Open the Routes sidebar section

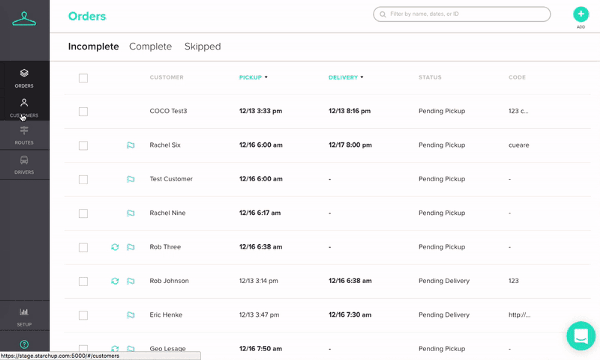(24, 135)
